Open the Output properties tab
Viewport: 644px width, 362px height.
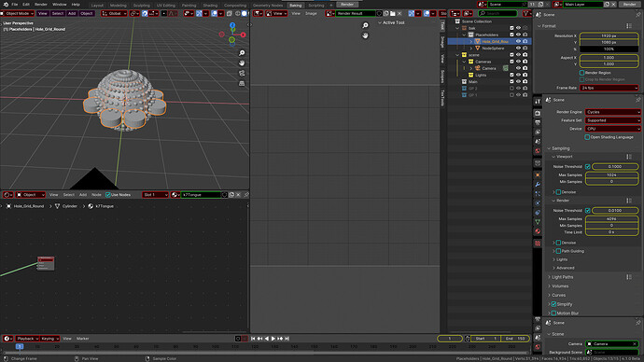pos(538,123)
